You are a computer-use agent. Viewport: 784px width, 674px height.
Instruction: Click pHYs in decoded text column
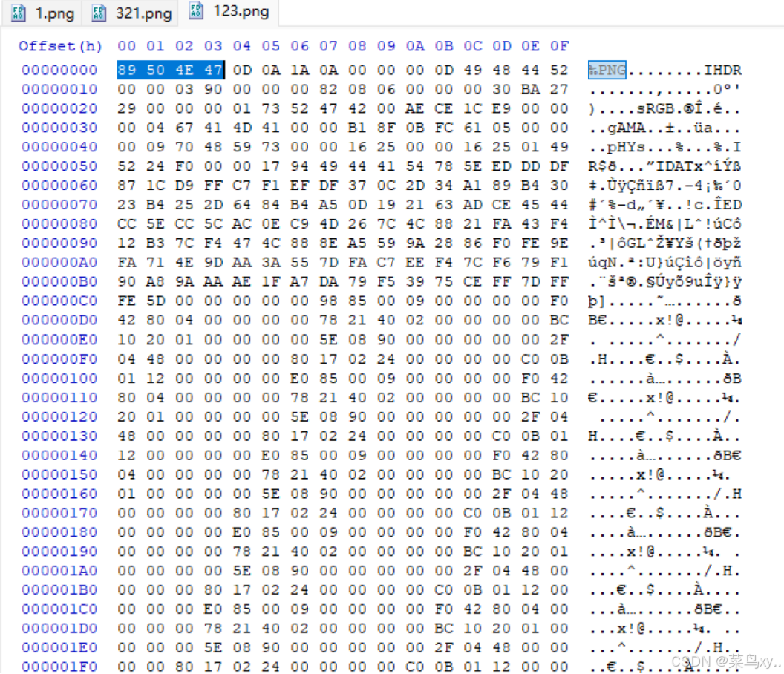[627, 147]
